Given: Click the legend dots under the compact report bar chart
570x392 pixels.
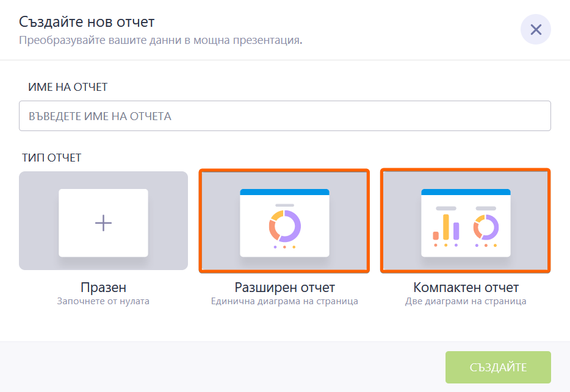Looking at the screenshot, I should pyautogui.click(x=446, y=245).
